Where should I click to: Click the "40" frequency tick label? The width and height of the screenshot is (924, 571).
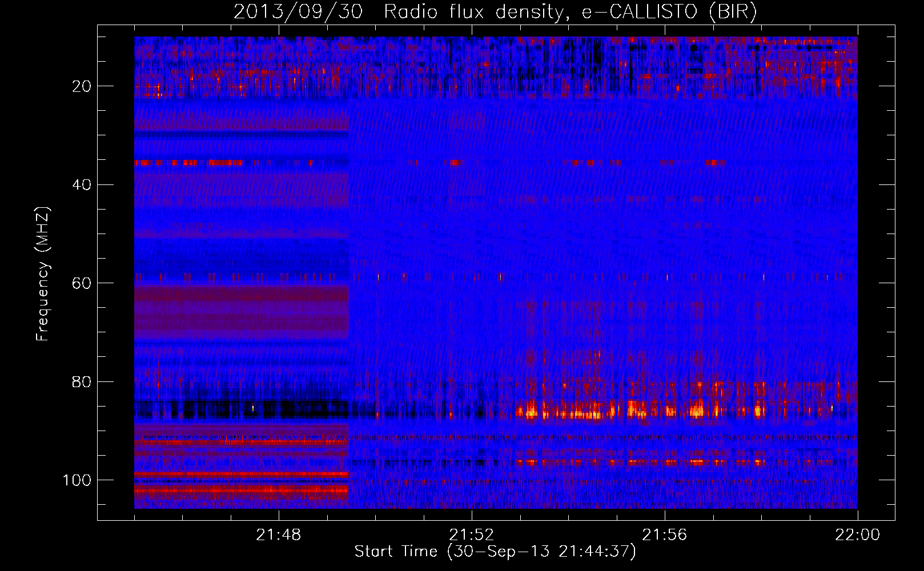pos(82,185)
